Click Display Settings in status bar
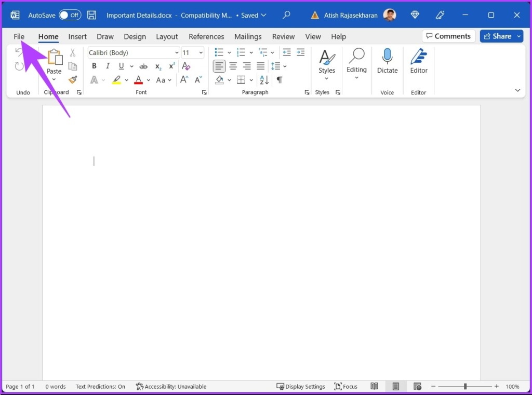 click(301, 387)
